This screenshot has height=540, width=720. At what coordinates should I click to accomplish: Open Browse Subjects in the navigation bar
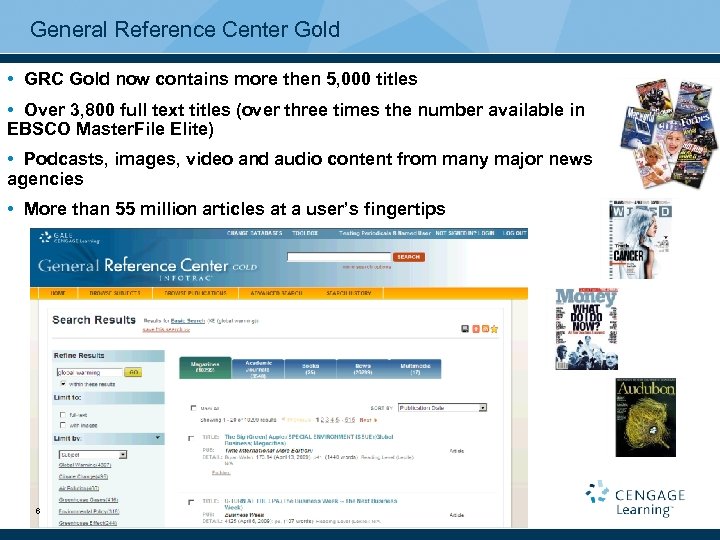pyautogui.click(x=115, y=293)
